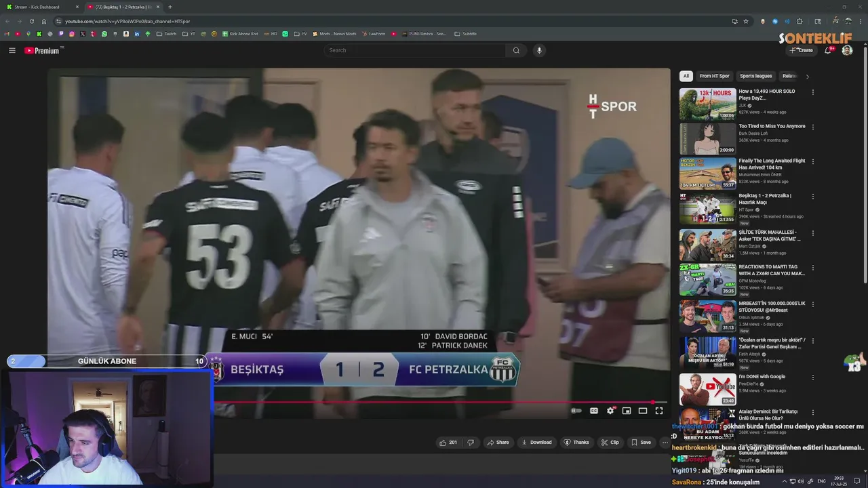
Task: Open the taskbar volume icon
Action: tap(801, 481)
